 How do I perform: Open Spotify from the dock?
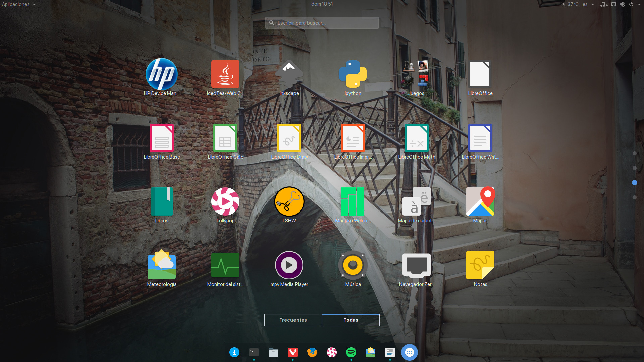pos(351,352)
